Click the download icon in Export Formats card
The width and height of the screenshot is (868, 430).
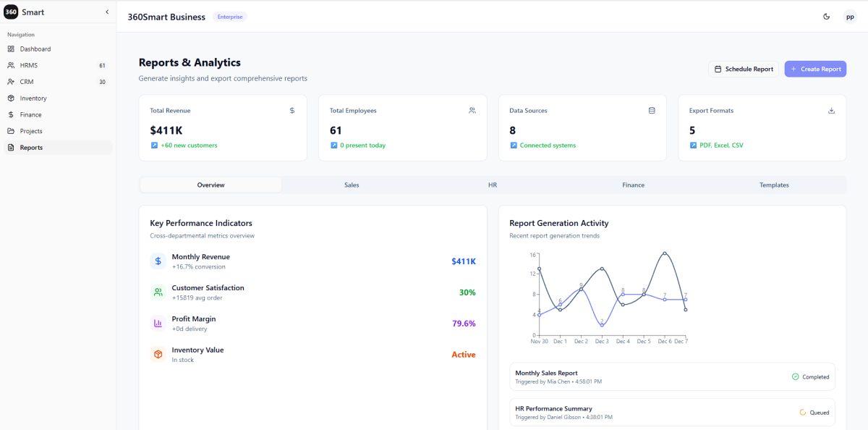831,111
